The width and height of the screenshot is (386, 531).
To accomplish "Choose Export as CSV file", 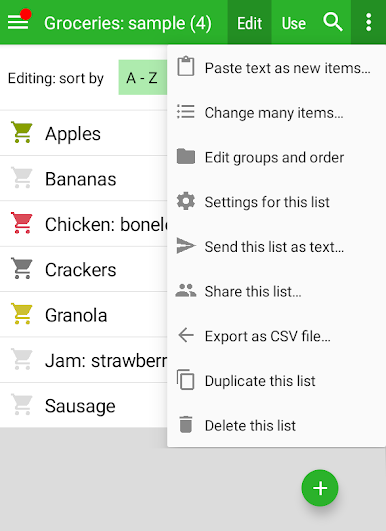I will [275, 336].
